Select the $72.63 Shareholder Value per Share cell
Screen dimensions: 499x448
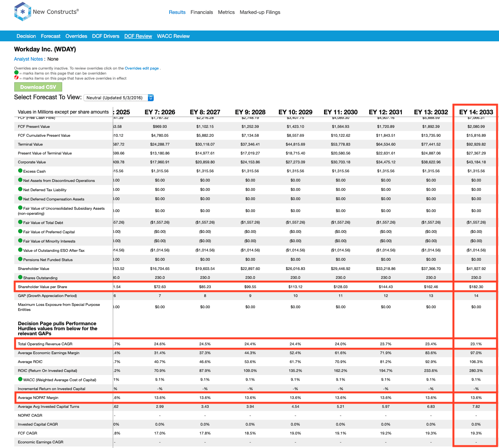click(x=160, y=287)
